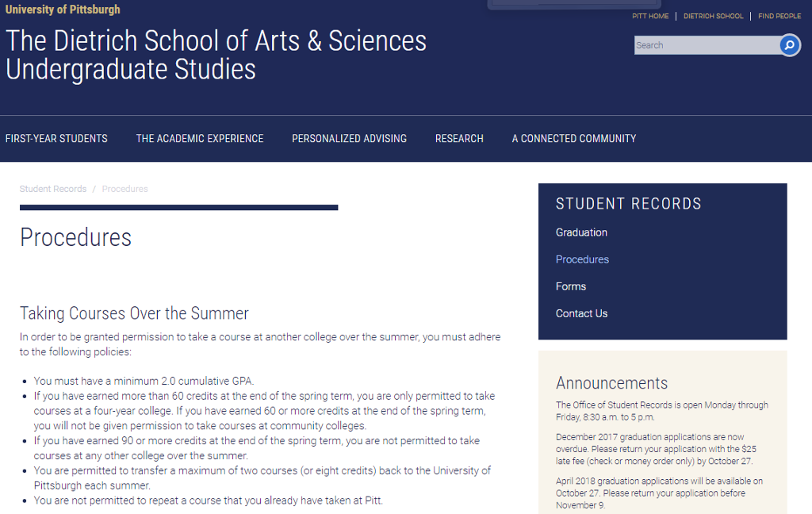Viewport: 812px width, 514px height.
Task: Click the Procedures breadcrumb item
Action: (x=124, y=189)
